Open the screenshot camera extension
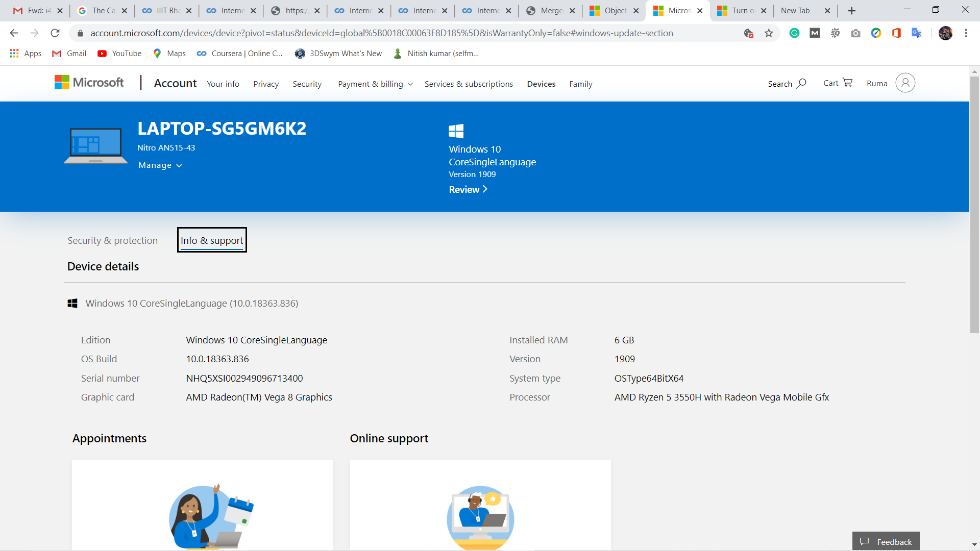980x551 pixels. [x=856, y=33]
